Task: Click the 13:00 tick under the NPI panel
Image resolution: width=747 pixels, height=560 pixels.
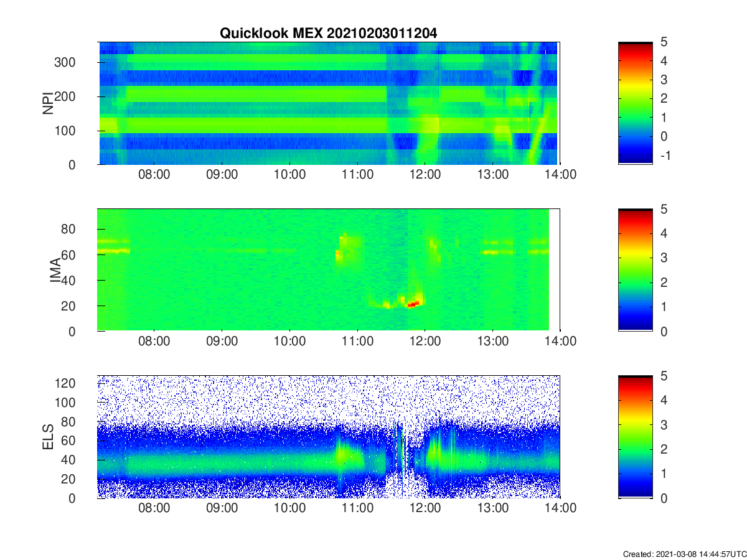Action: (x=492, y=175)
